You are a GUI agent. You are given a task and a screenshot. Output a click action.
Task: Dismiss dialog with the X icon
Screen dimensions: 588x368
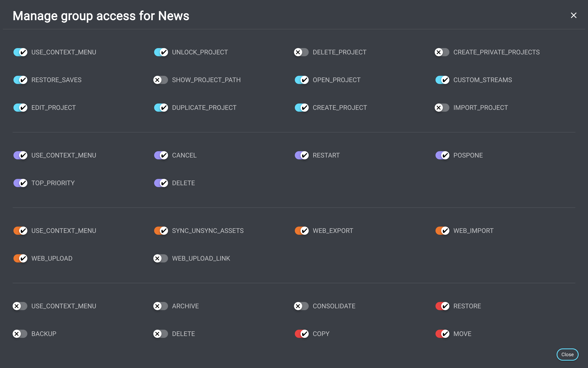[x=573, y=15]
